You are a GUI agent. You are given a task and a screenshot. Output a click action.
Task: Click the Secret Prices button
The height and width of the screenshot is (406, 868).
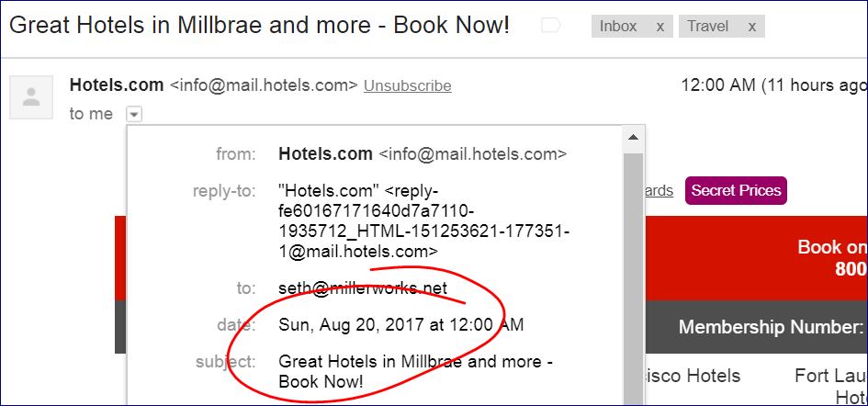coord(736,190)
